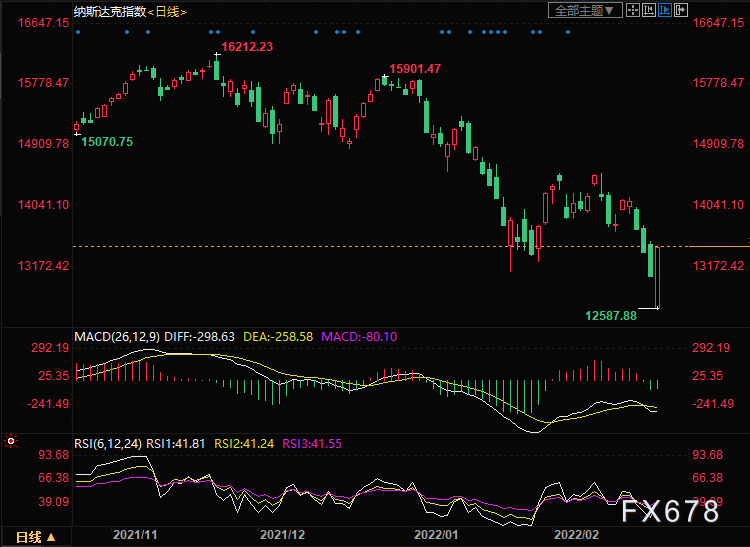This screenshot has height=547, width=750.
Task: Click the left RSI axis value 66.38
Action: 54,478
